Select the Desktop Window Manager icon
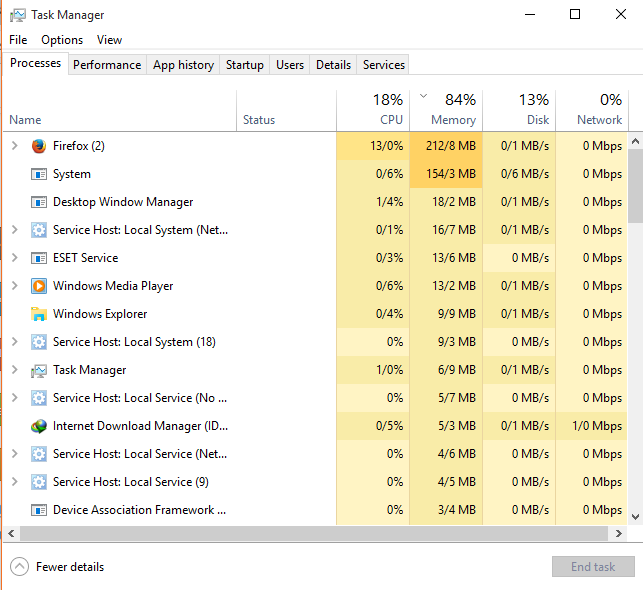 tap(39, 202)
